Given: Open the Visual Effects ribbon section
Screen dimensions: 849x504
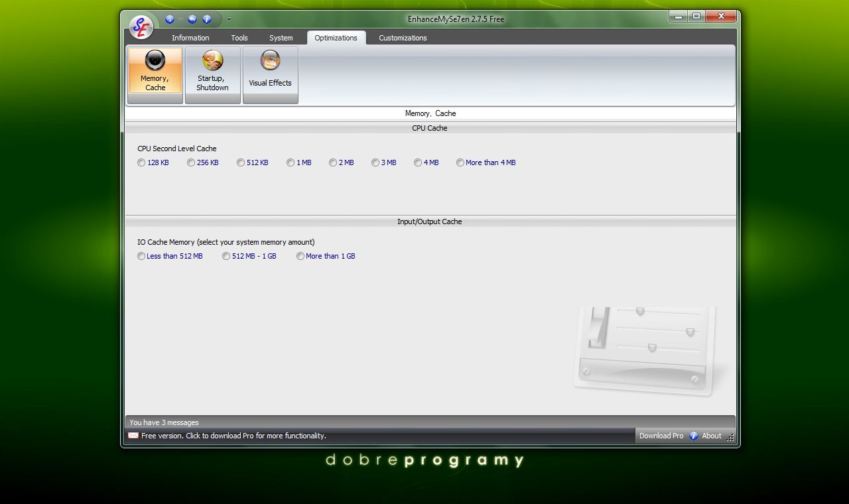Looking at the screenshot, I should coord(270,75).
